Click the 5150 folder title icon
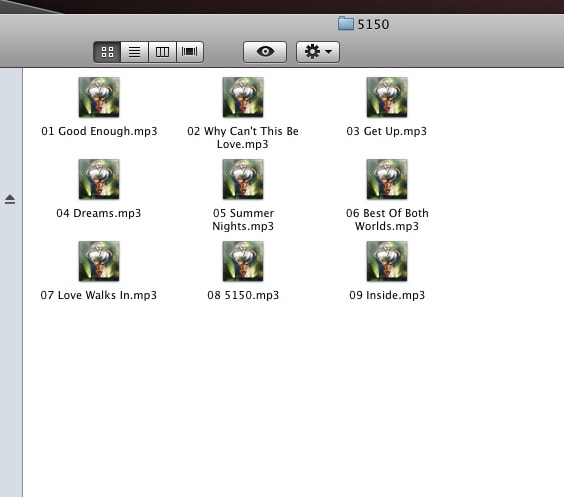The image size is (564, 497). pyautogui.click(x=346, y=24)
